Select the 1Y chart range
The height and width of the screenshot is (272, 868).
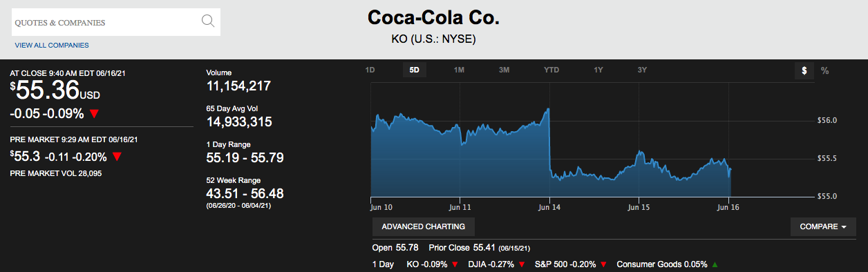(598, 70)
